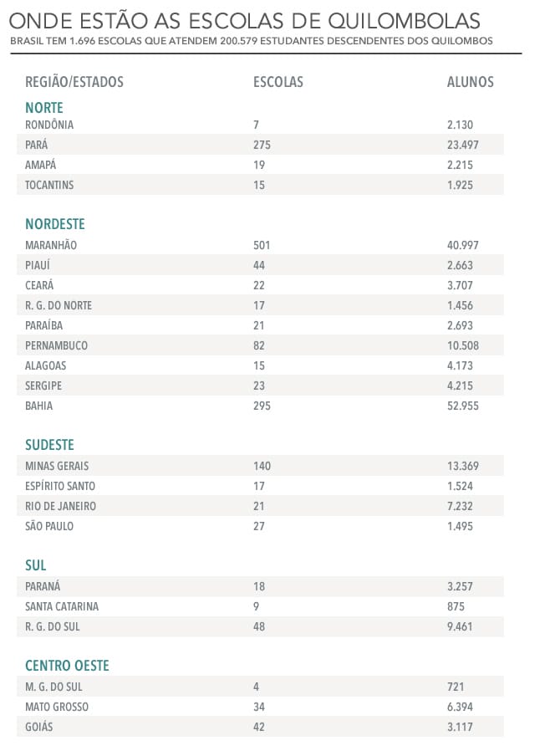Select the MINAS GERAIS row label

[57, 466]
